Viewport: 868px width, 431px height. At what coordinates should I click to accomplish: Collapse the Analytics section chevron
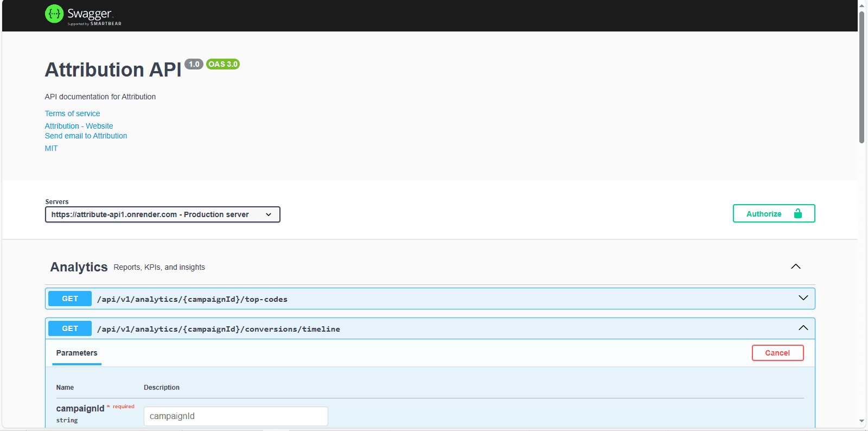796,267
